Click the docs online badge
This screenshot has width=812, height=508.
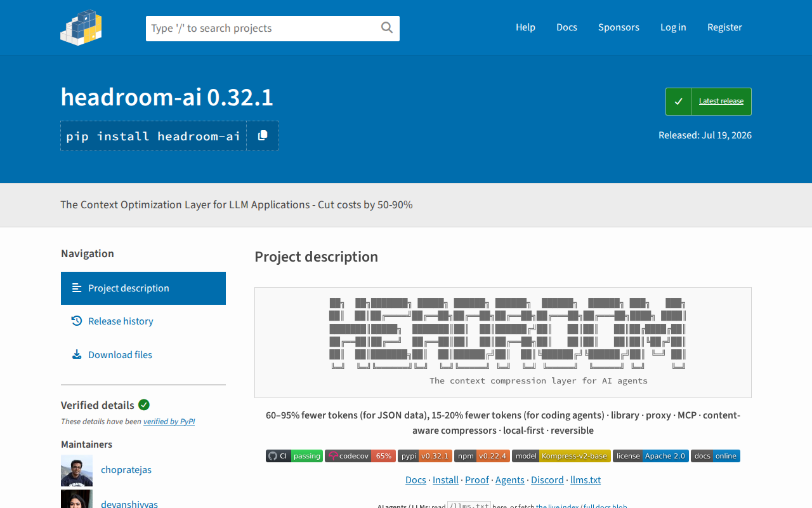[x=716, y=456]
